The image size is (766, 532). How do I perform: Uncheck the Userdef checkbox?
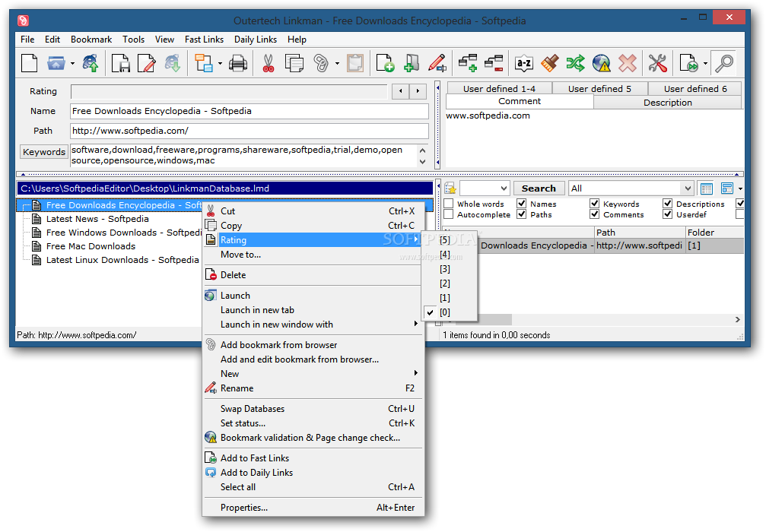667,214
